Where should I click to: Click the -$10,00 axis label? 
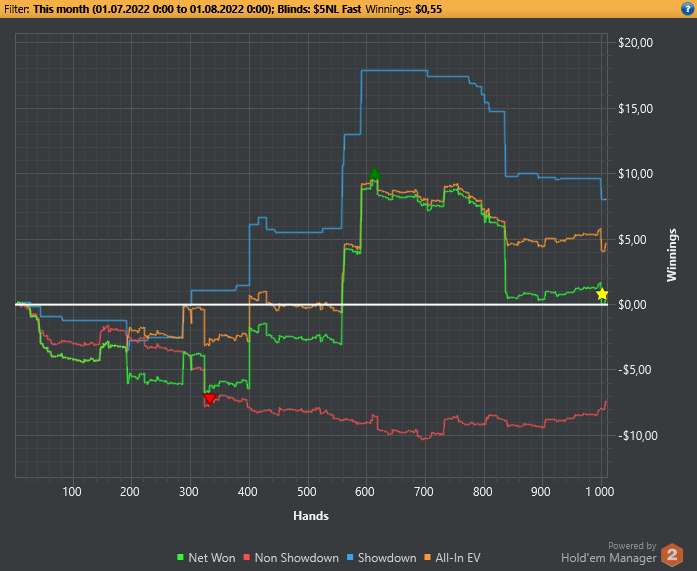click(x=636, y=435)
